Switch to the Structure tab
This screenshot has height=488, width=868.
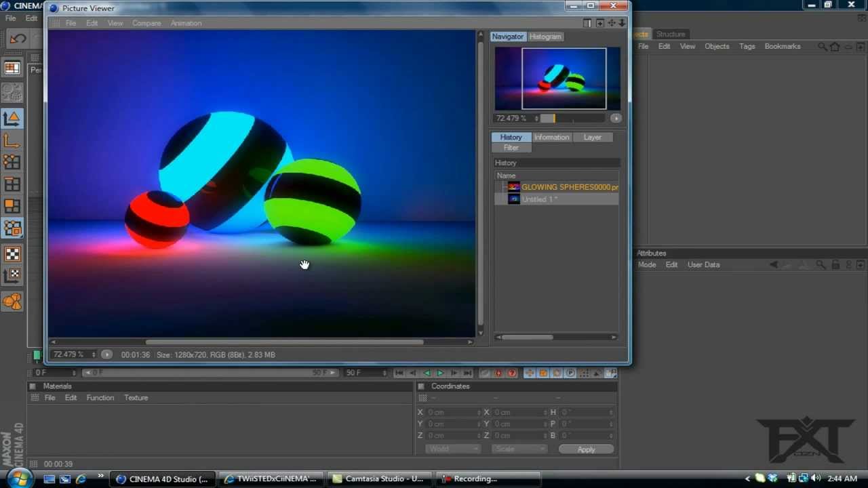pyautogui.click(x=671, y=35)
